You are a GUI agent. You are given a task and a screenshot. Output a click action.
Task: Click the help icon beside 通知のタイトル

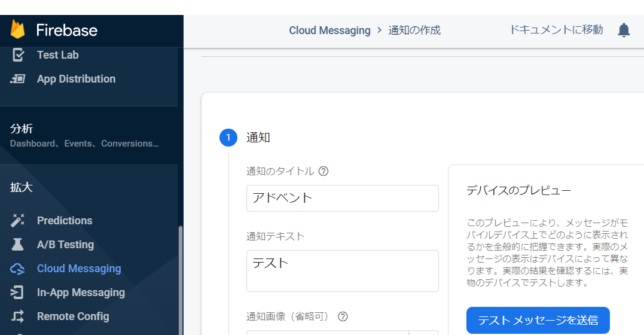pos(323,171)
